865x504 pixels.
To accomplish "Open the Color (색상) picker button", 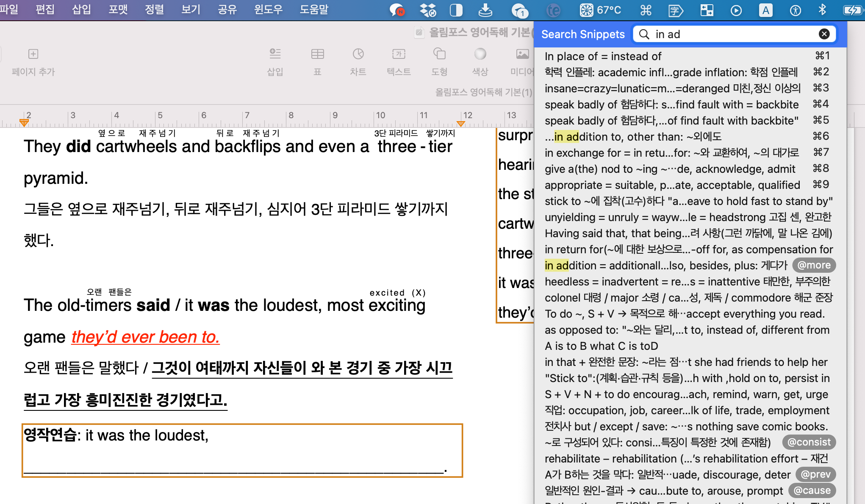I will point(480,54).
